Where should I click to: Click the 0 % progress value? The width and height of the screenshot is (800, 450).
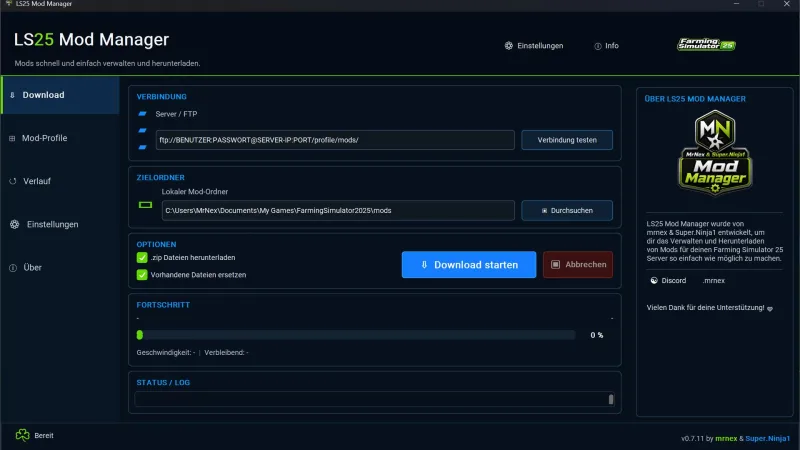597,335
